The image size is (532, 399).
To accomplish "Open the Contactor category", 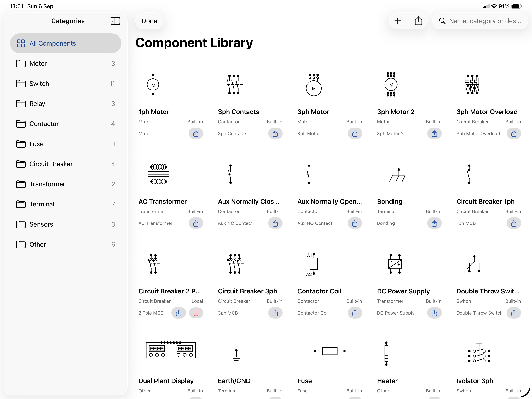I will pos(66,124).
